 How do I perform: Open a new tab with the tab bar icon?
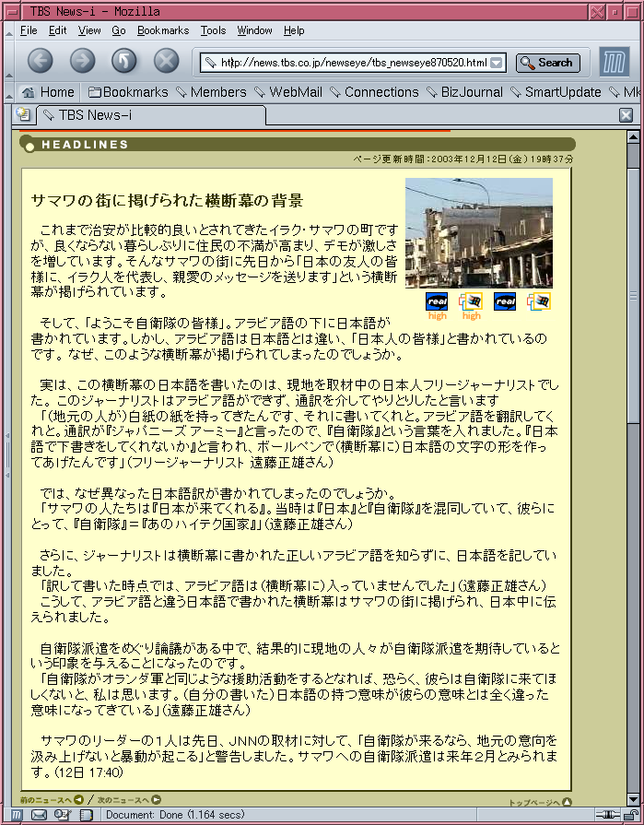pyautogui.click(x=23, y=114)
